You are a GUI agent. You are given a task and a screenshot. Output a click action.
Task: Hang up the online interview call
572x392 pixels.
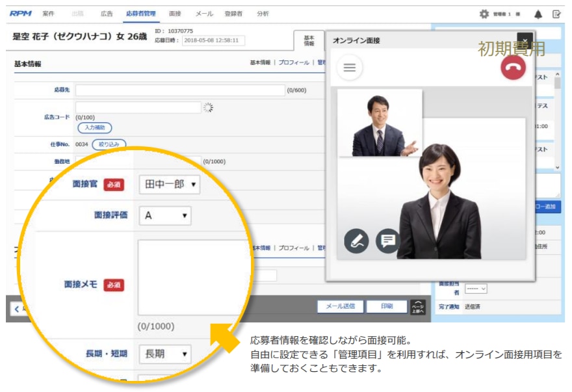[x=513, y=68]
